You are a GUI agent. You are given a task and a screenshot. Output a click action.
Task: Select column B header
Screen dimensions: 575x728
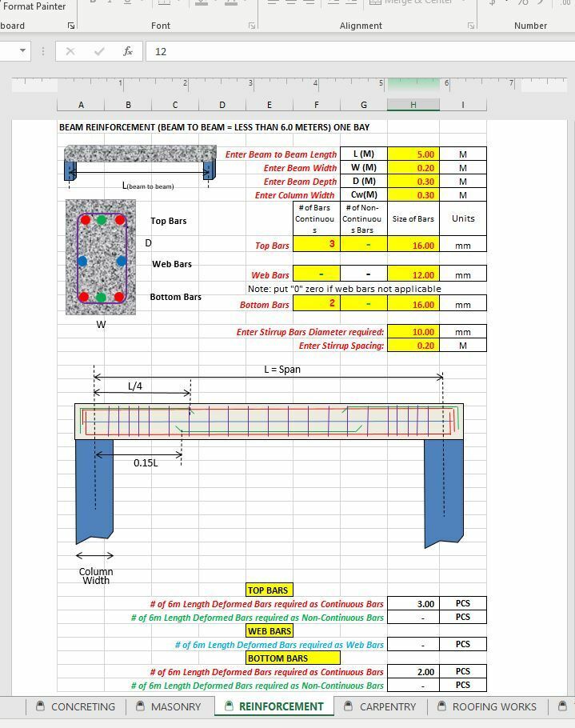128,105
